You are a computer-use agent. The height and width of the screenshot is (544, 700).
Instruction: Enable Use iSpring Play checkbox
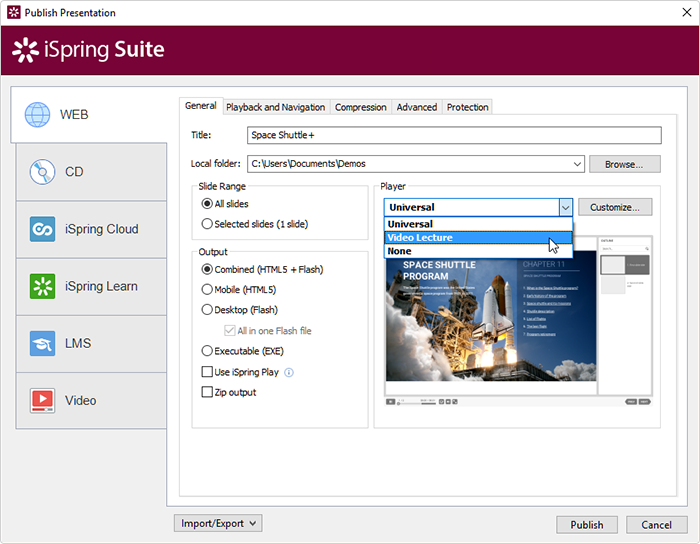pyautogui.click(x=207, y=372)
